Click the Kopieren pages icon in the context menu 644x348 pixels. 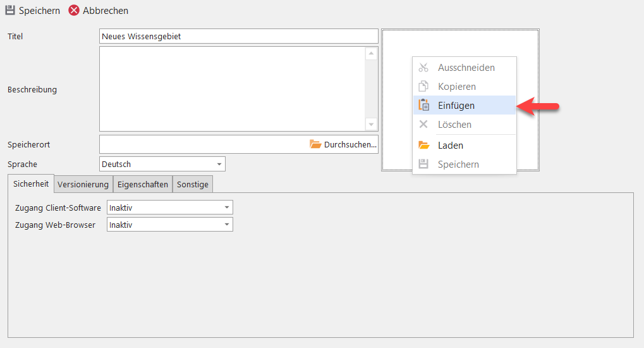[x=424, y=87]
